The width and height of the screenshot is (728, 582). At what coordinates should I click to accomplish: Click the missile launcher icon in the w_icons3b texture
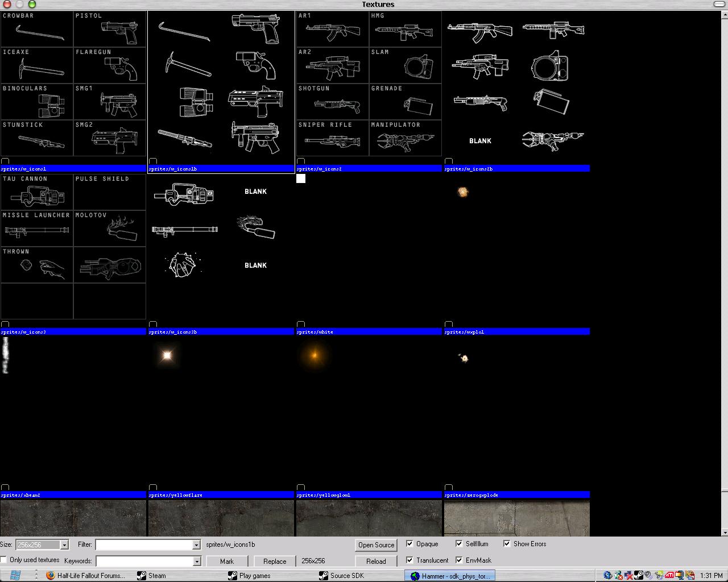185,230
